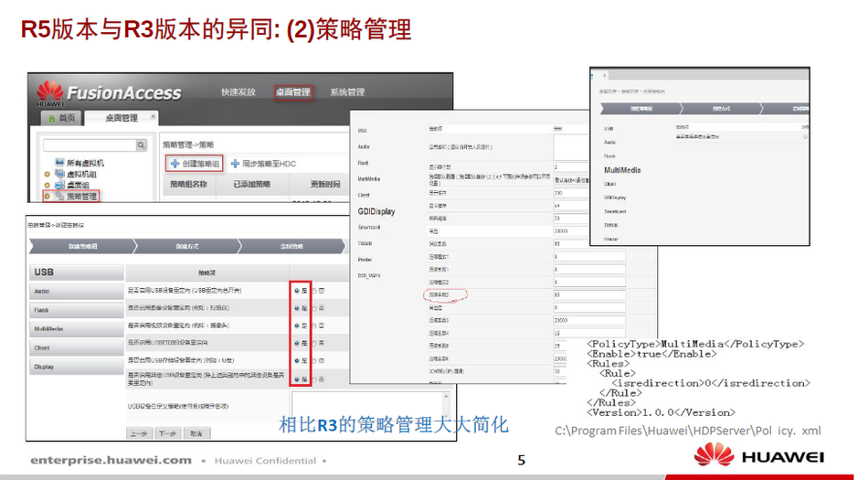Expand the 虚拟机组 tree node
This screenshot has height=480, width=868.
48,174
